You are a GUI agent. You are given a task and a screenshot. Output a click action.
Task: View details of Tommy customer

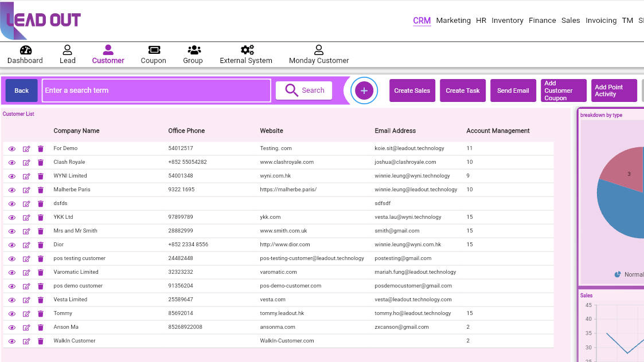pos(12,313)
